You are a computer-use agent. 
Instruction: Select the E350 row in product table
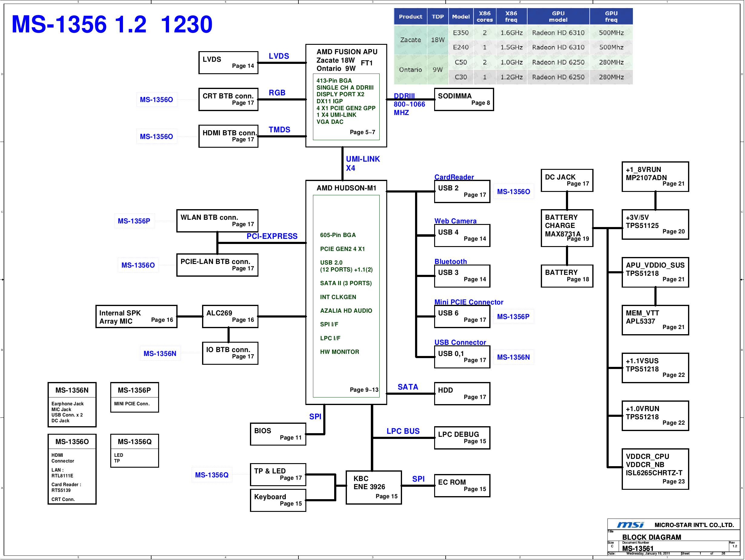(x=461, y=33)
